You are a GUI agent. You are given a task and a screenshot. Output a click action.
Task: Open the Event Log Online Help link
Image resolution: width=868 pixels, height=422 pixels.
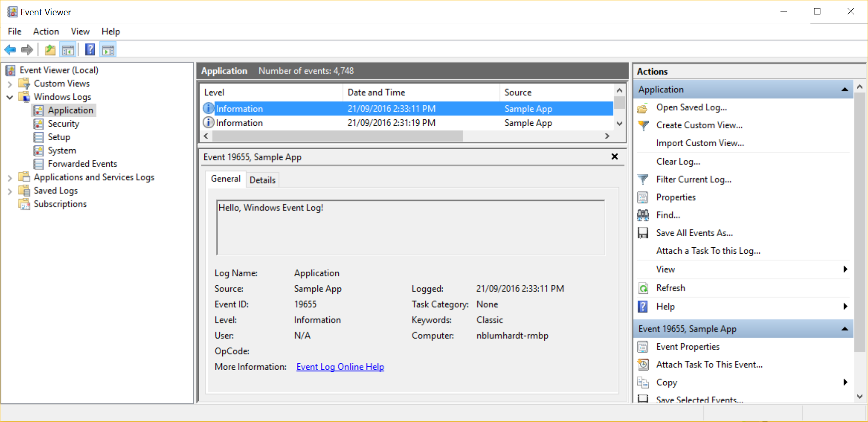coord(340,367)
